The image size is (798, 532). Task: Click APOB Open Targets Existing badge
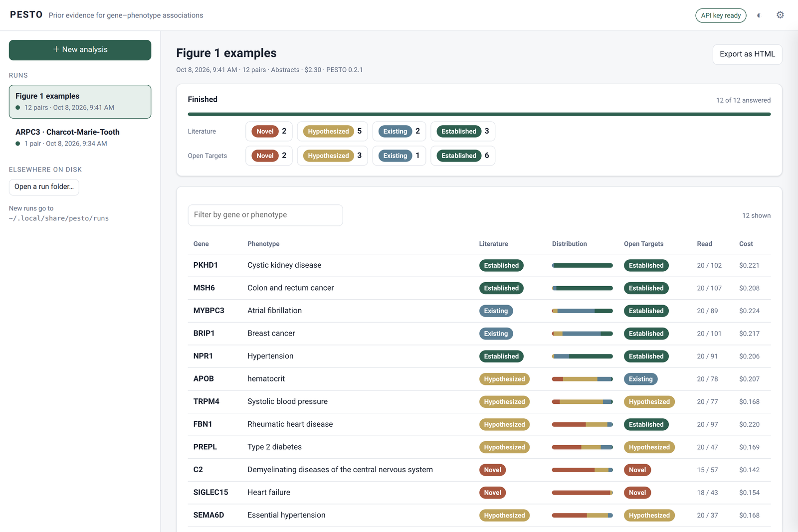641,379
